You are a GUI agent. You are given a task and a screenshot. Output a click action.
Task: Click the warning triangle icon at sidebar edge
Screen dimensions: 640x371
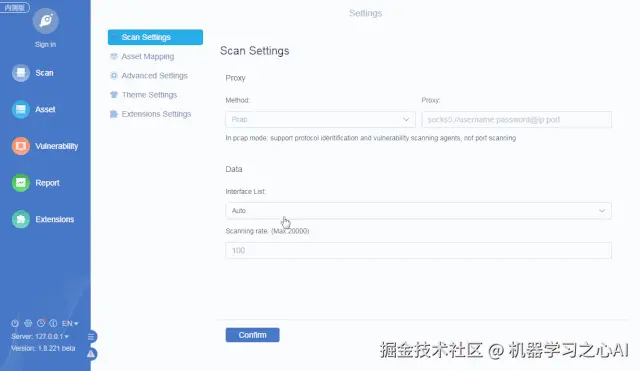click(x=91, y=354)
